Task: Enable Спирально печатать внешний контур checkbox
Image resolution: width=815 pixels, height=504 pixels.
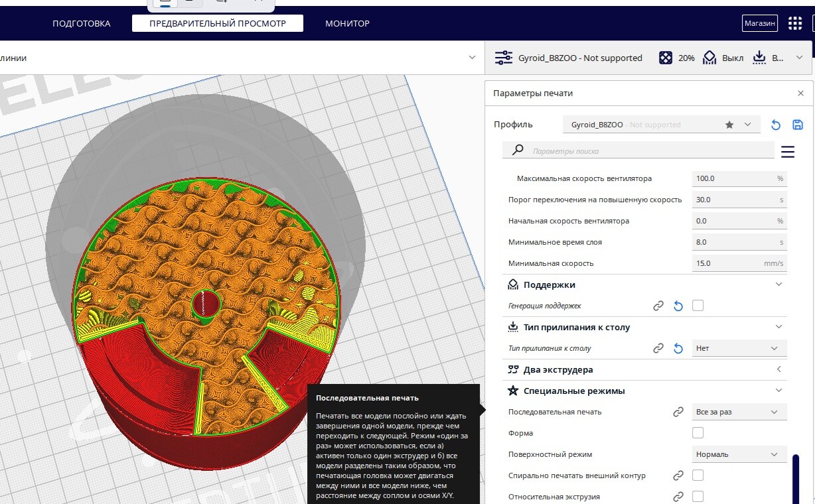Action: [698, 475]
